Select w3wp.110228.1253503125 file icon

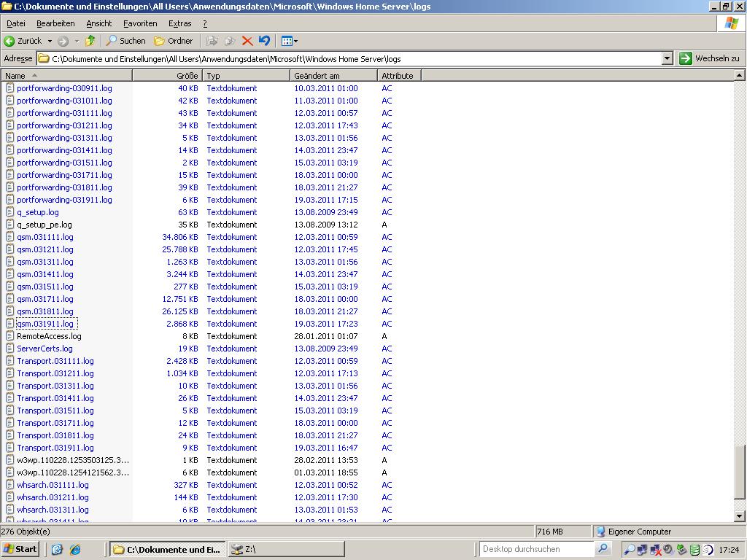point(10,460)
